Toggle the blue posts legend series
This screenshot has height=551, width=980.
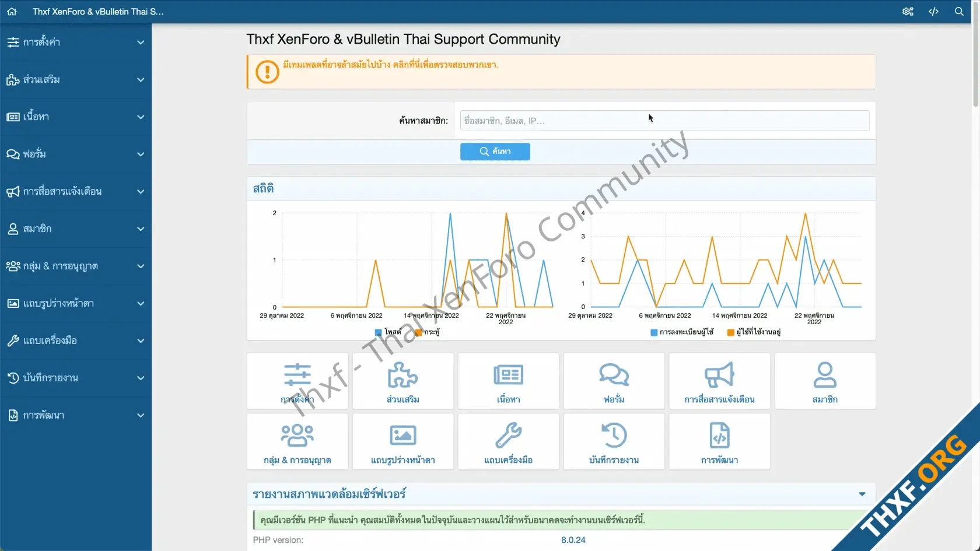coord(388,332)
